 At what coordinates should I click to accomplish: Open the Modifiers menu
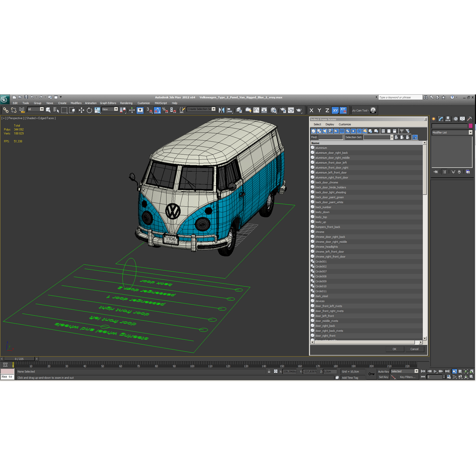(76, 103)
